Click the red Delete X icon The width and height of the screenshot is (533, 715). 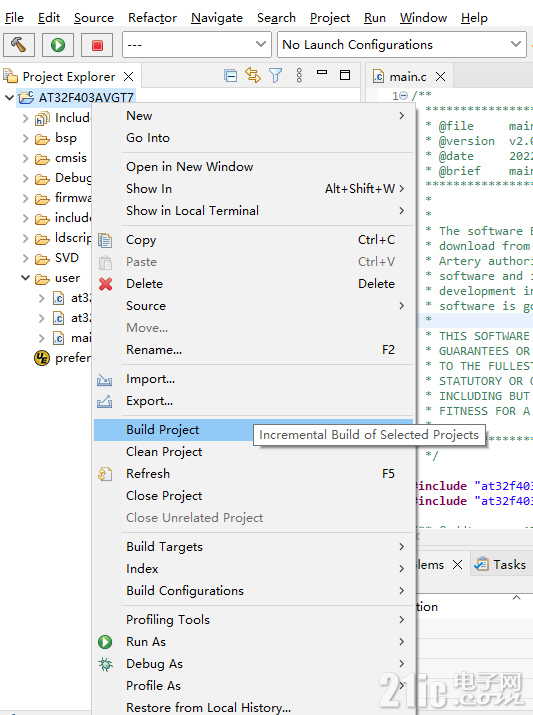click(x=105, y=284)
